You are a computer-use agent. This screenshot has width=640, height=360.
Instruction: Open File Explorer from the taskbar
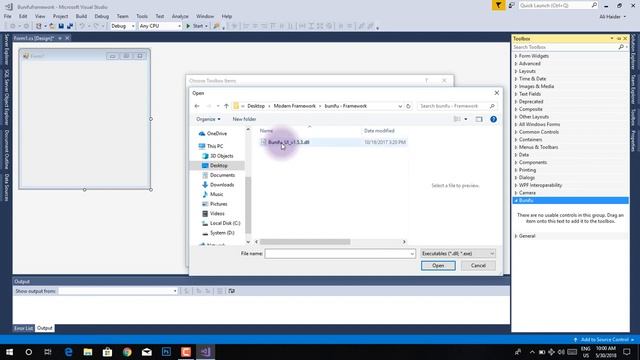(x=88, y=352)
